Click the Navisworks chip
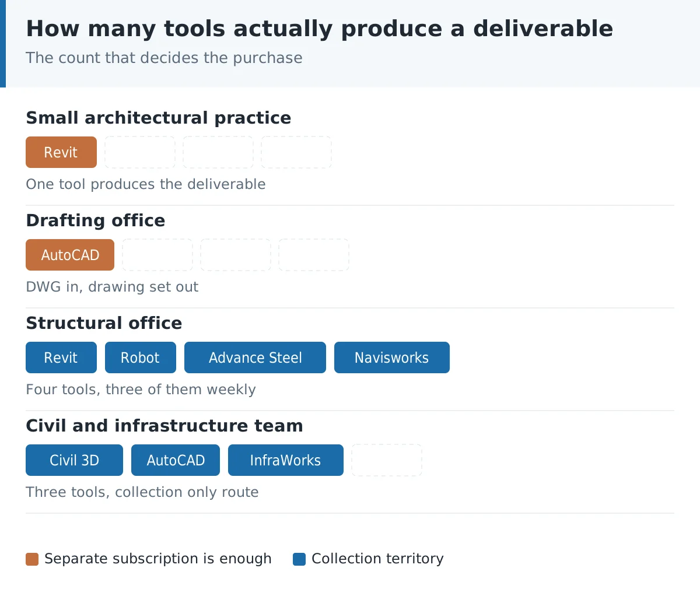The image size is (700, 589). (x=392, y=357)
